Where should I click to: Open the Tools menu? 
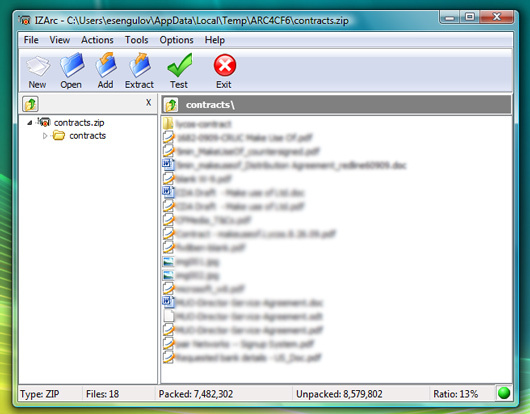click(x=137, y=40)
